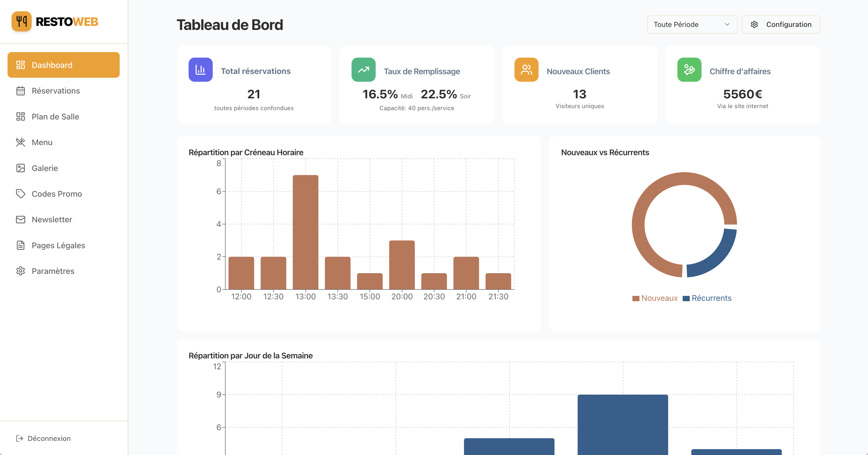Image resolution: width=868 pixels, height=455 pixels.
Task: Click the Chiffre d'affaires hand-coins icon
Action: coord(689,70)
